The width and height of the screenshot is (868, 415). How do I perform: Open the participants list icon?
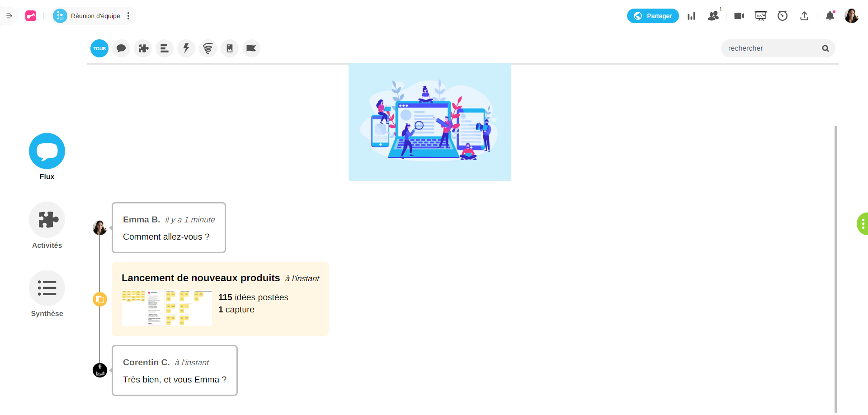713,16
